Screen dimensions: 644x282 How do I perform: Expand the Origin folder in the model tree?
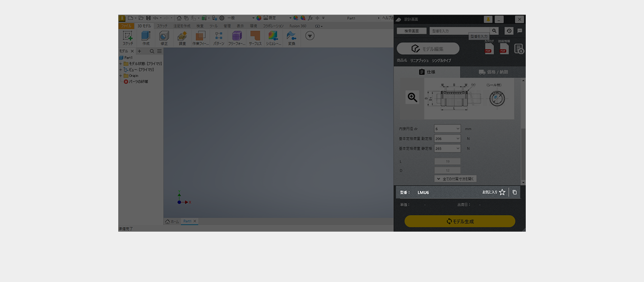point(121,76)
